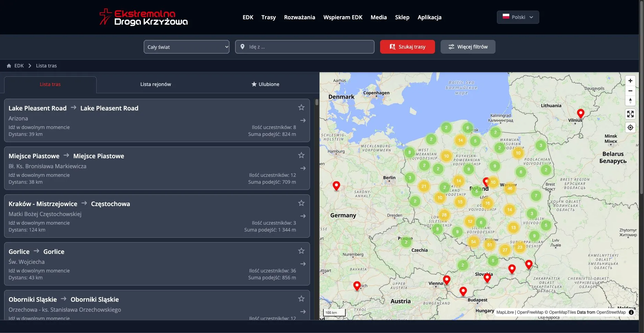The width and height of the screenshot is (644, 333).
Task: Open Oborniki Śląskie route via arrow
Action: pos(303,312)
